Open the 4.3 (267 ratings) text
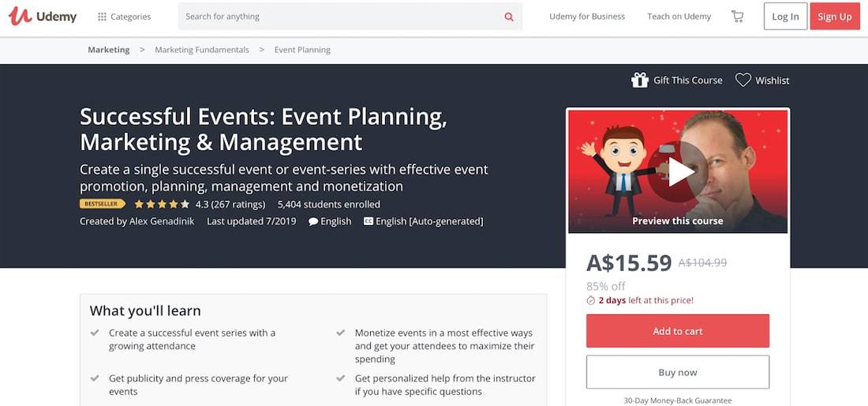Viewport: 868px width, 406px height. pos(230,205)
